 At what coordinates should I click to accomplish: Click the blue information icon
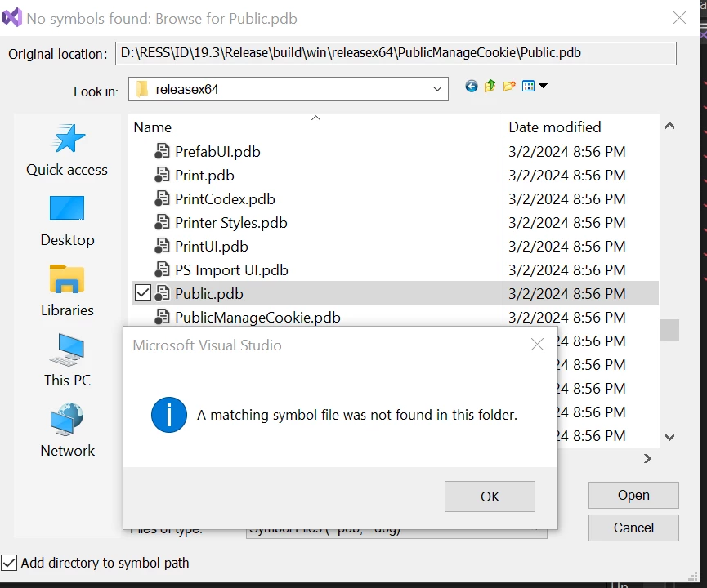[169, 415]
